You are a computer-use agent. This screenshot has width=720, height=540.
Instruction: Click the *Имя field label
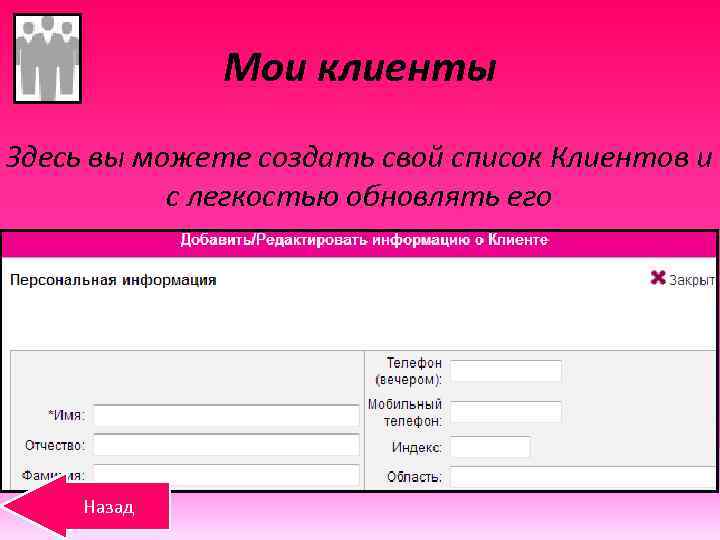click(67, 415)
